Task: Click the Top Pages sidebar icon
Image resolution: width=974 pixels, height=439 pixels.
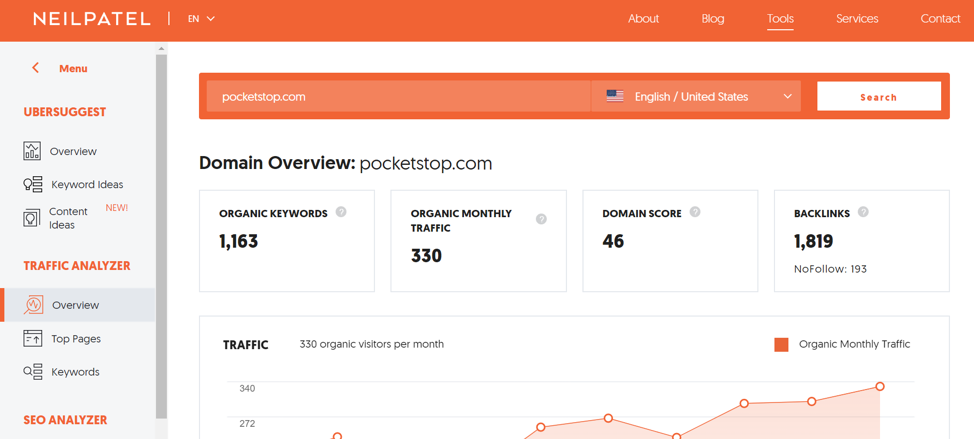Action: click(32, 339)
